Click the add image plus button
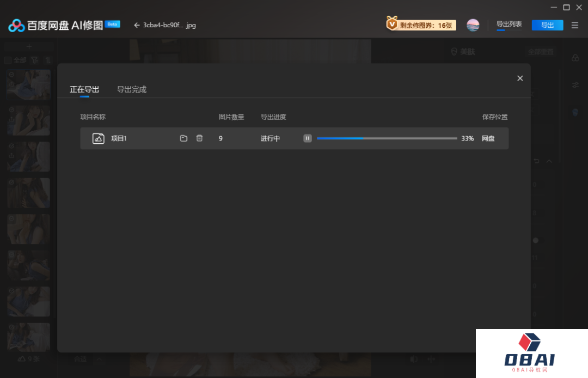The width and height of the screenshot is (588, 378). [x=29, y=47]
